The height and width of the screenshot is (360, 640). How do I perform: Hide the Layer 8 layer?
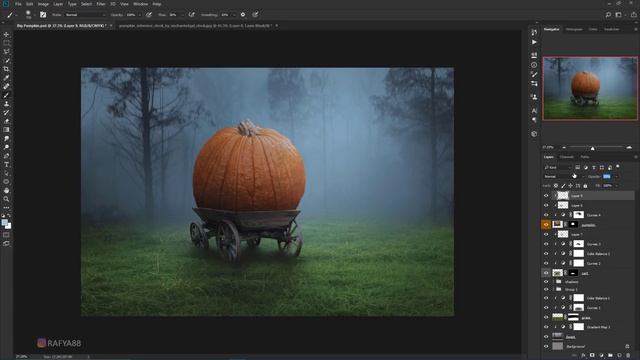546,205
